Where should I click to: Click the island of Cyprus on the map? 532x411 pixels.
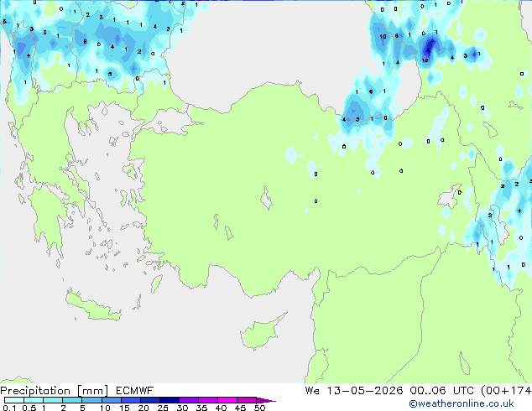coord(261,333)
